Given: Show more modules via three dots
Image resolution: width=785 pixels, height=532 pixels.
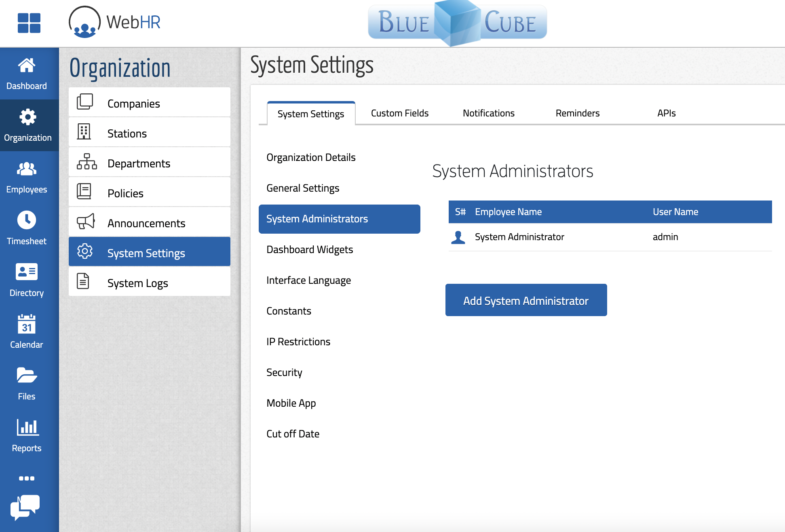Looking at the screenshot, I should pyautogui.click(x=27, y=478).
